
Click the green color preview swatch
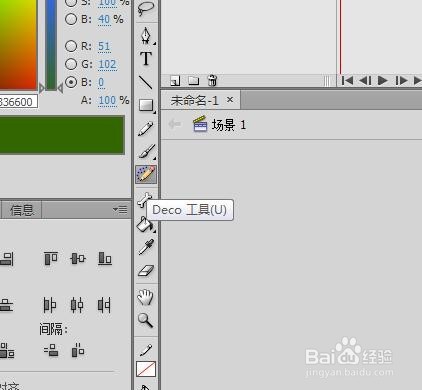[x=62, y=135]
